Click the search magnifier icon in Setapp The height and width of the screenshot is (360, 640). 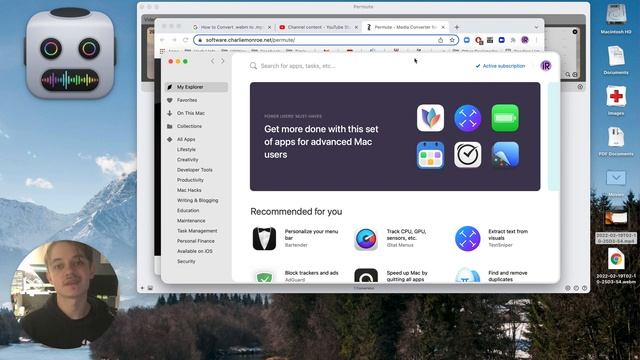pyautogui.click(x=253, y=66)
